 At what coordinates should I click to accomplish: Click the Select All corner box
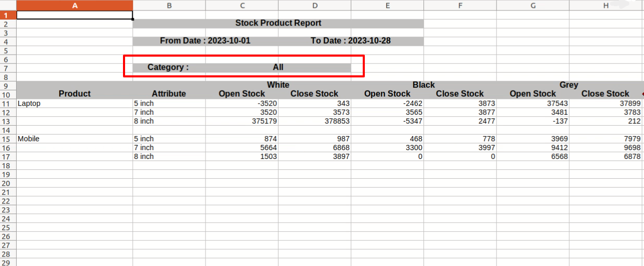[x=8, y=5]
